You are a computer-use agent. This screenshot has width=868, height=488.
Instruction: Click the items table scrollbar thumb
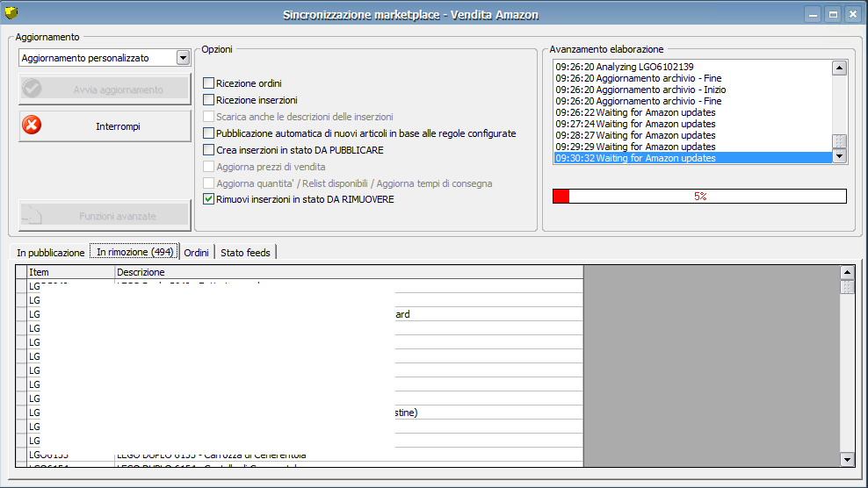click(847, 287)
